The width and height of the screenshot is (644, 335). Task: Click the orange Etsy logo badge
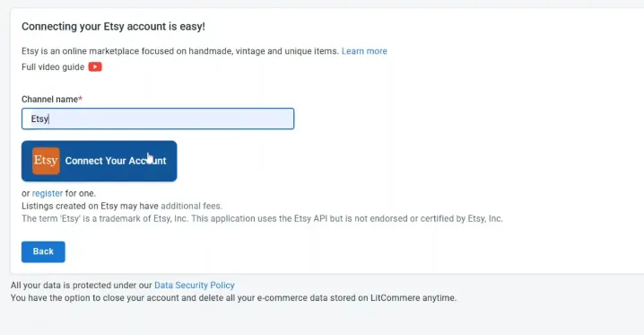point(46,161)
